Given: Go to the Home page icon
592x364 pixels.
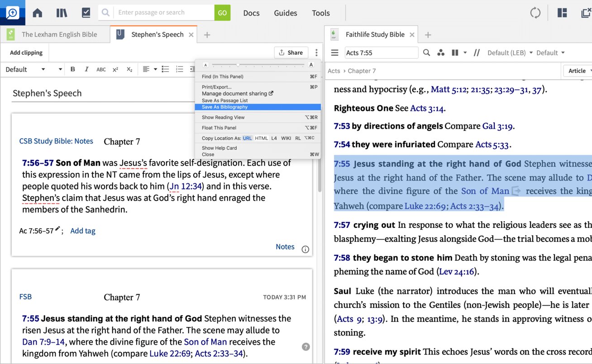Looking at the screenshot, I should point(38,13).
